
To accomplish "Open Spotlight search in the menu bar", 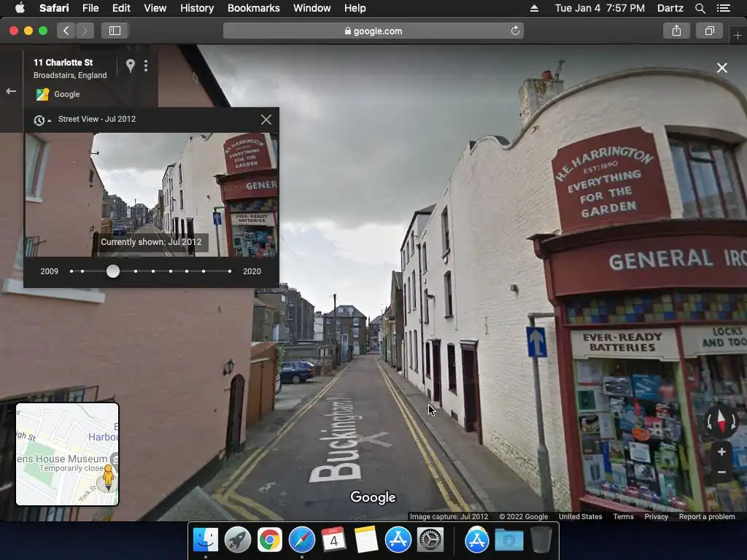I will point(700,8).
